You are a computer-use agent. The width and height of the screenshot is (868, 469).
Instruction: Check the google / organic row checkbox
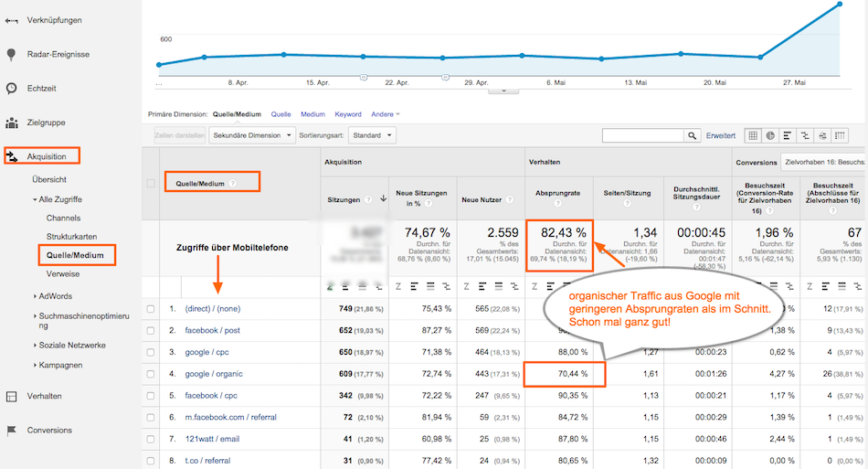pos(151,374)
